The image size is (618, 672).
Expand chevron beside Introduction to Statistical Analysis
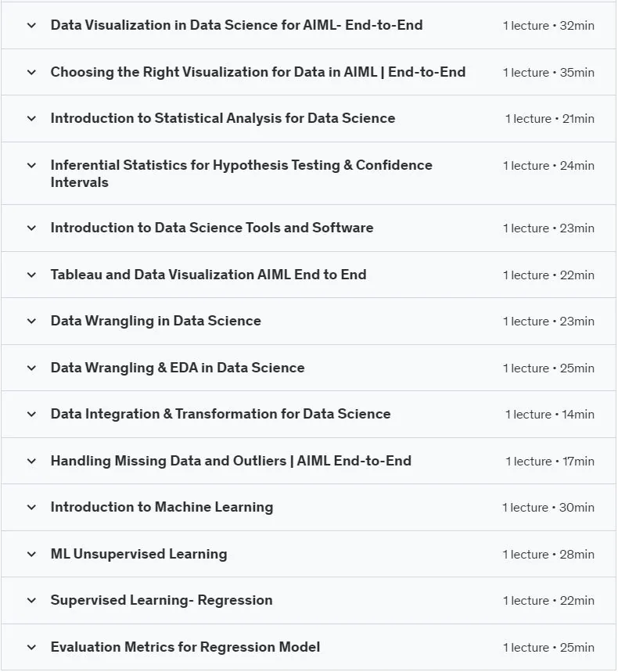(x=31, y=118)
